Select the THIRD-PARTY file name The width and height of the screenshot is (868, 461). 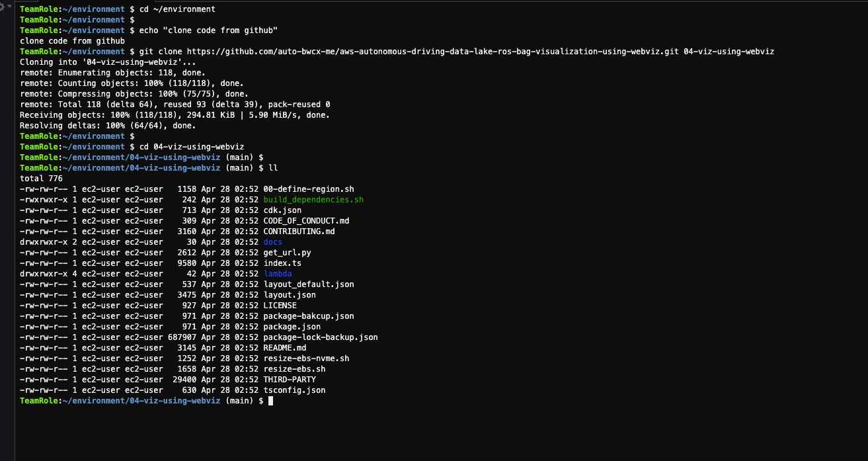290,380
